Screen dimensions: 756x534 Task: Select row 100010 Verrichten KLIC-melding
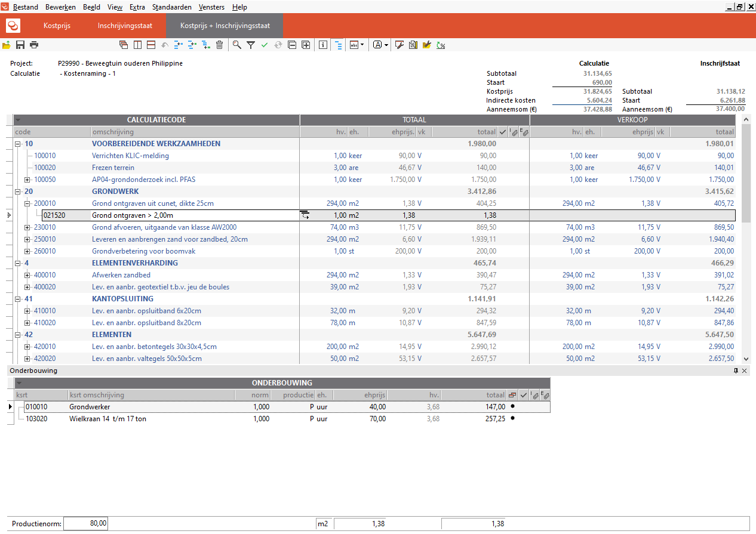tap(374, 156)
